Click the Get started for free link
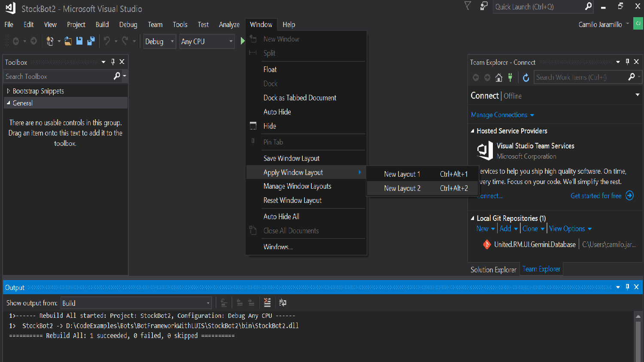This screenshot has width=644, height=362. click(x=596, y=196)
